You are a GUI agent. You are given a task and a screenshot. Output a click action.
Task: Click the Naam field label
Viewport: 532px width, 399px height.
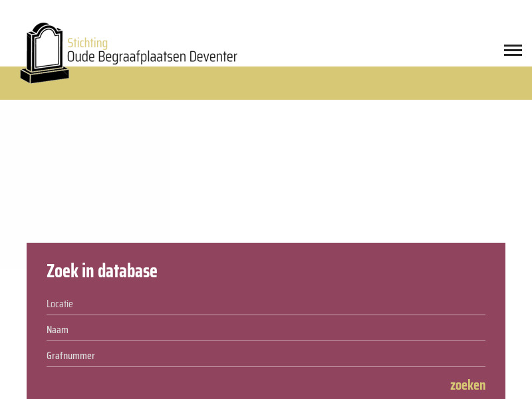[57, 329]
